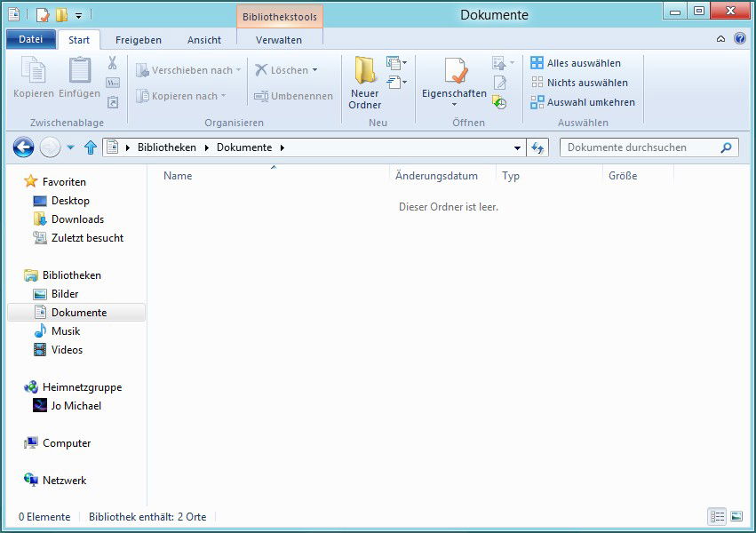756x533 pixels.
Task: Open the recent locations dropdown arrow
Action: (x=71, y=147)
